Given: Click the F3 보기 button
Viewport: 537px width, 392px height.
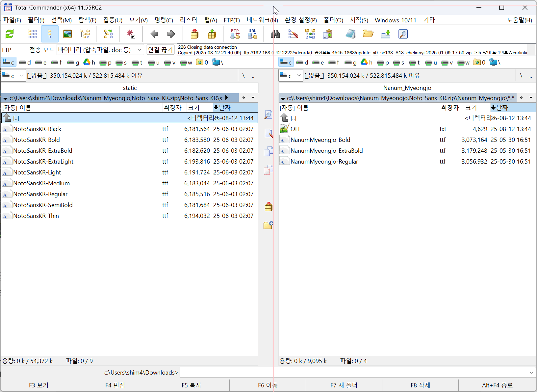Looking at the screenshot, I should click(x=38, y=385).
